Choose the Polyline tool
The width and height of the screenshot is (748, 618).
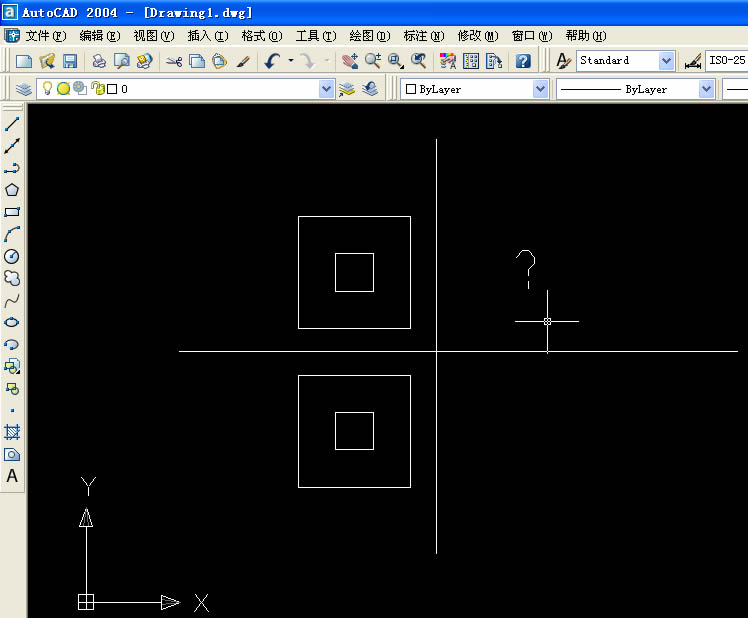pyautogui.click(x=12, y=168)
